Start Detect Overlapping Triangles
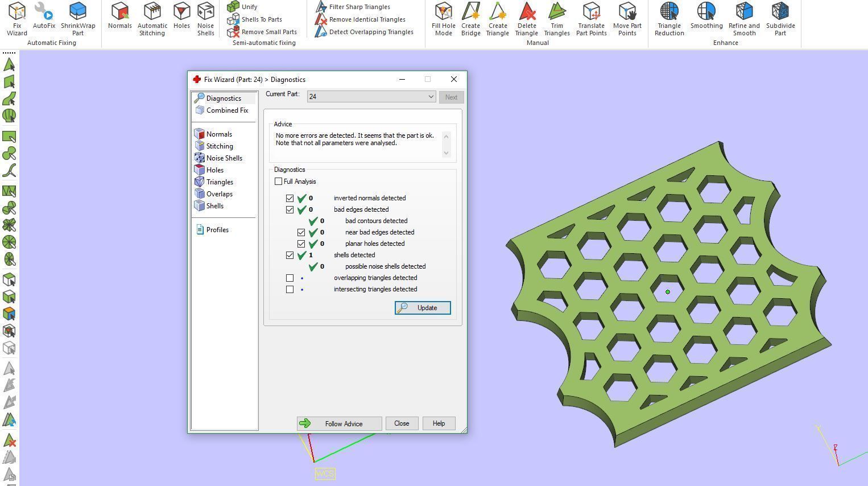Screen dimensions: 868x486 pos(364,32)
